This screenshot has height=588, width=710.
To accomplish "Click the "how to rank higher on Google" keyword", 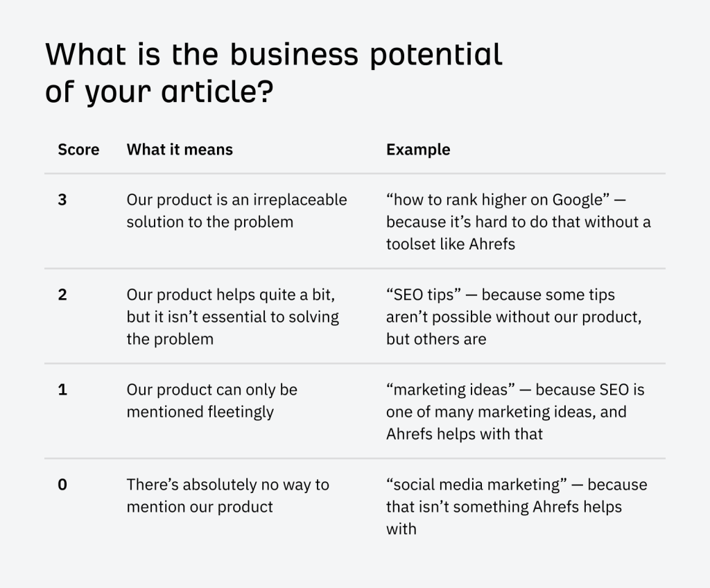I will coord(497,200).
